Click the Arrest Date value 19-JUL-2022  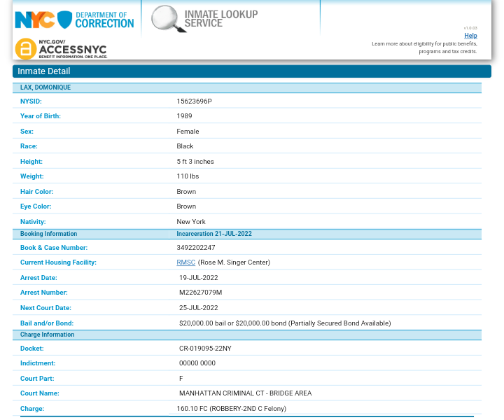198,278
